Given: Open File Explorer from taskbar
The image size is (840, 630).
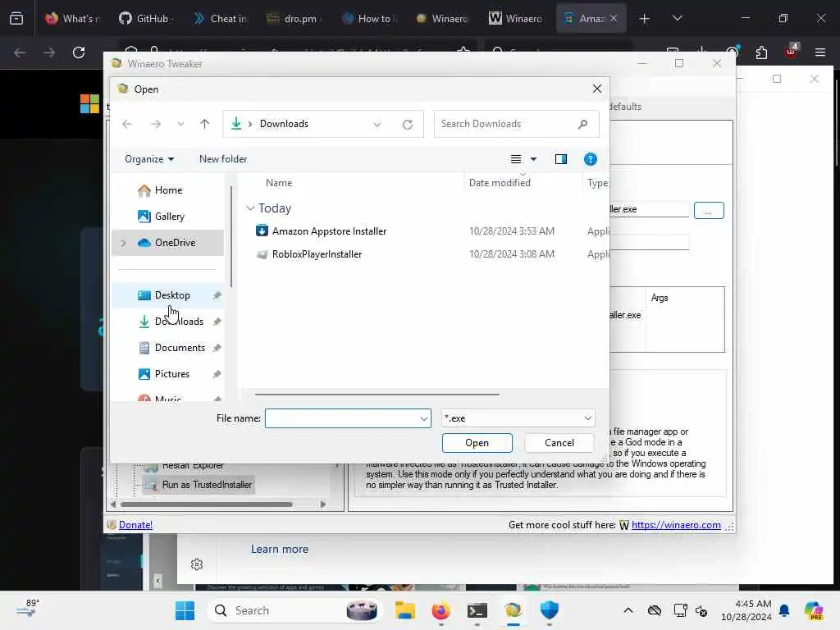Looking at the screenshot, I should [405, 610].
